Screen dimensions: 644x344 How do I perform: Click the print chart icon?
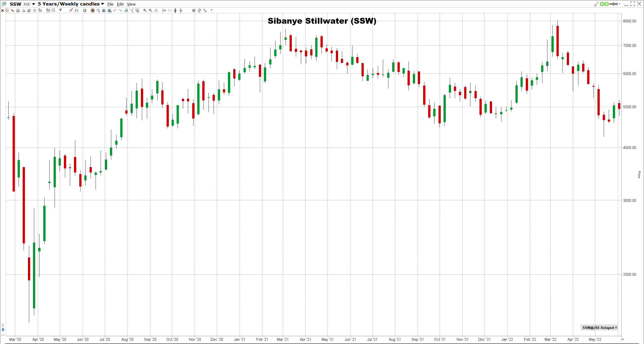pos(23,10)
